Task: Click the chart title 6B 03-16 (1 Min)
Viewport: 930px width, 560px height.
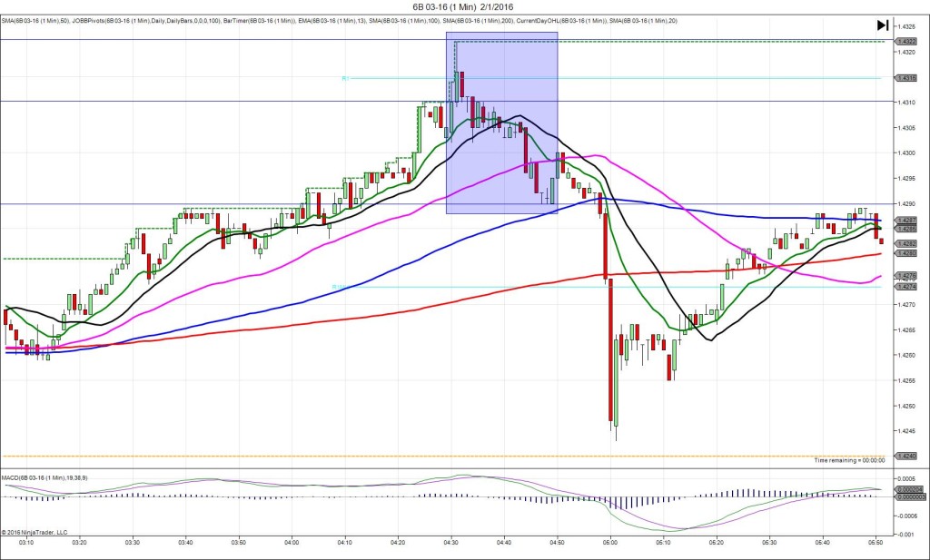Action: pos(464,7)
